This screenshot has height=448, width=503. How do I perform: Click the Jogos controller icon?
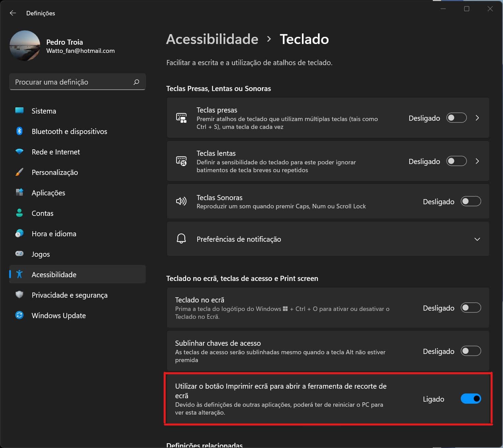point(19,254)
